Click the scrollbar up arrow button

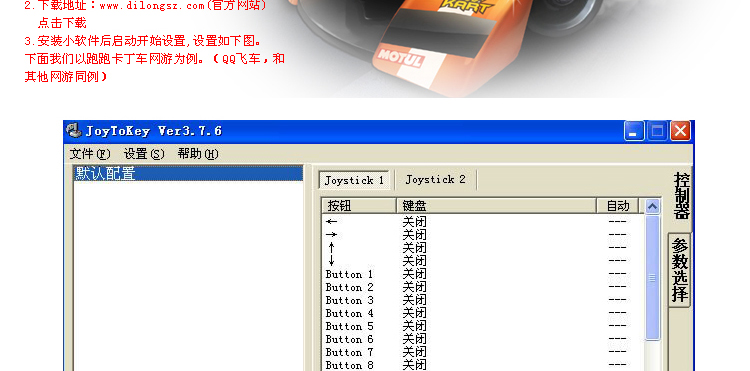652,207
